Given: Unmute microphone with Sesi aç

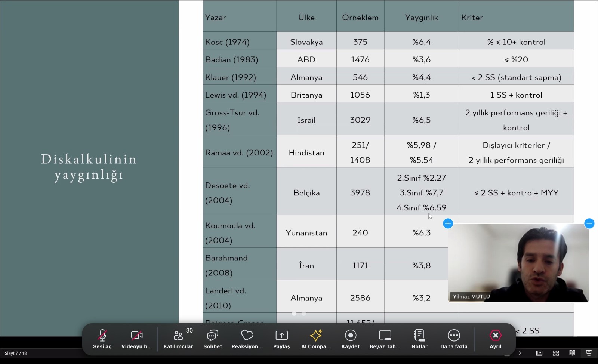Looking at the screenshot, I should pyautogui.click(x=102, y=339).
